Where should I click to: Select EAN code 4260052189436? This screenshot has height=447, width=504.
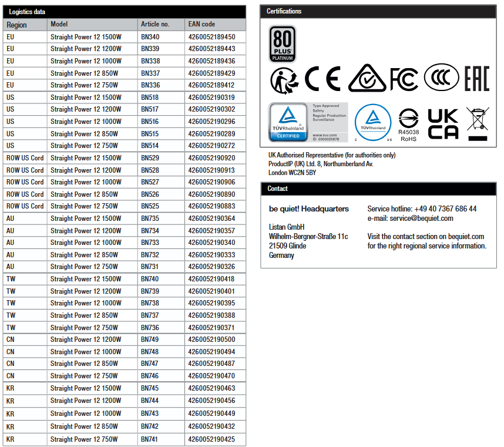pyautogui.click(x=212, y=61)
